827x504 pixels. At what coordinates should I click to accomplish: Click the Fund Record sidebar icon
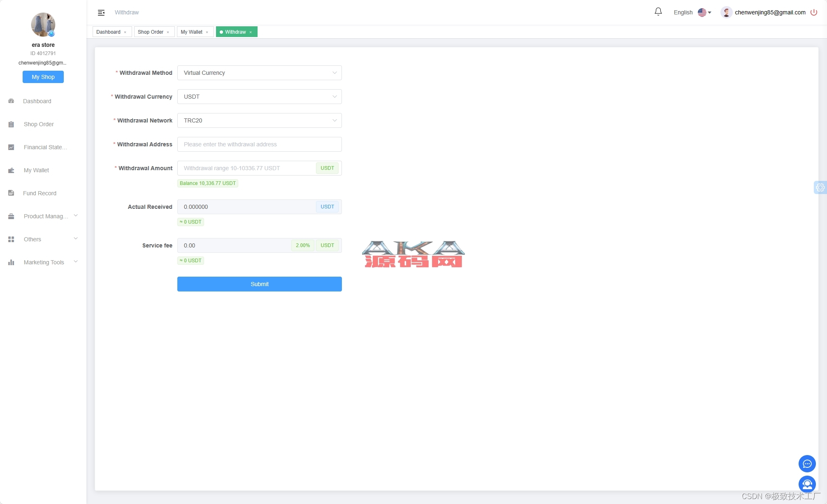pyautogui.click(x=11, y=193)
